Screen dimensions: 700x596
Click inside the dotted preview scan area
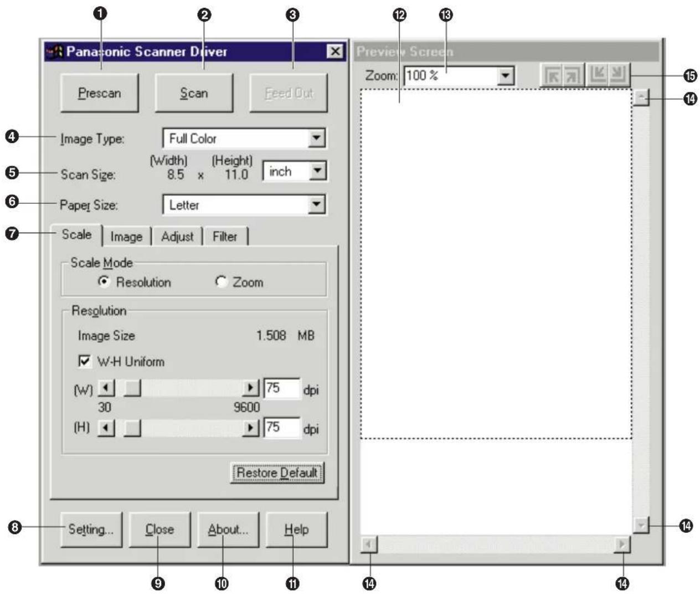click(496, 264)
